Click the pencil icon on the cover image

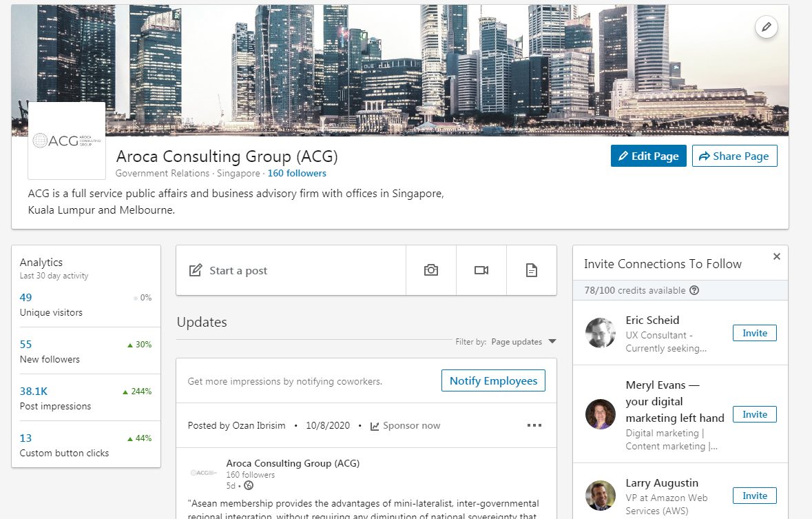766,28
